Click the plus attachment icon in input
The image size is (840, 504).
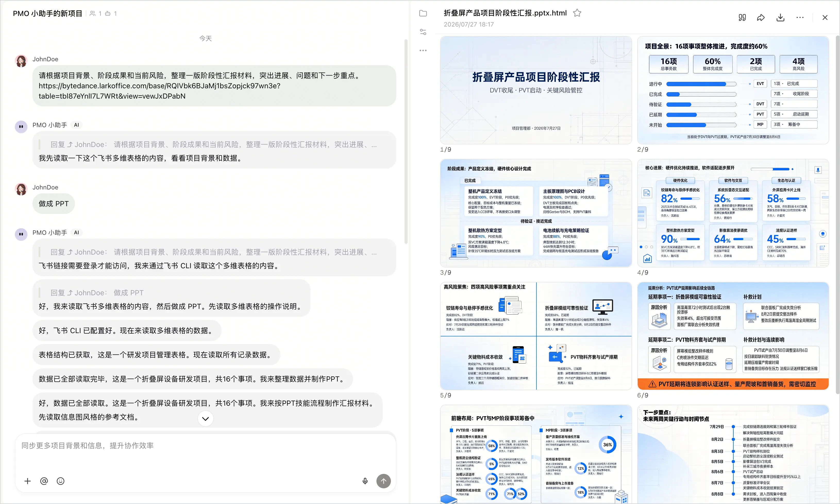[x=28, y=481]
